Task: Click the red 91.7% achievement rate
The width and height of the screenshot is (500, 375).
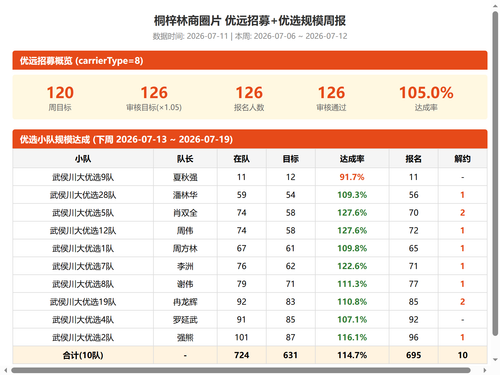Action: click(x=352, y=177)
